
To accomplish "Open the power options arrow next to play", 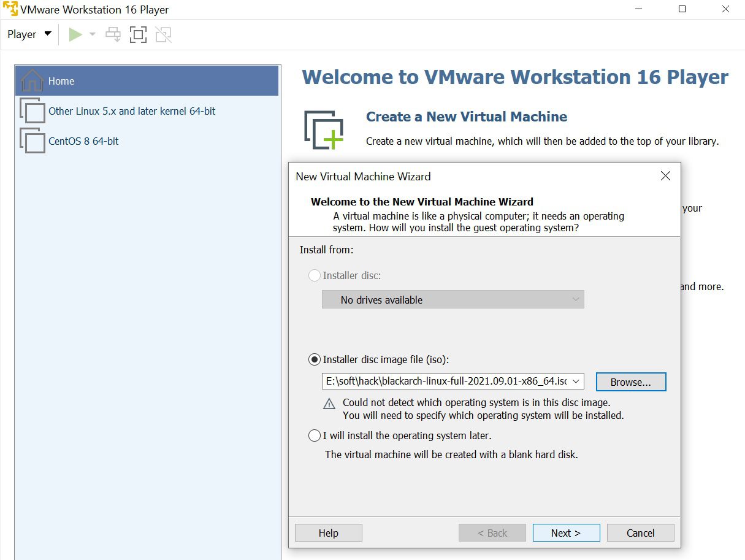I will click(x=93, y=34).
